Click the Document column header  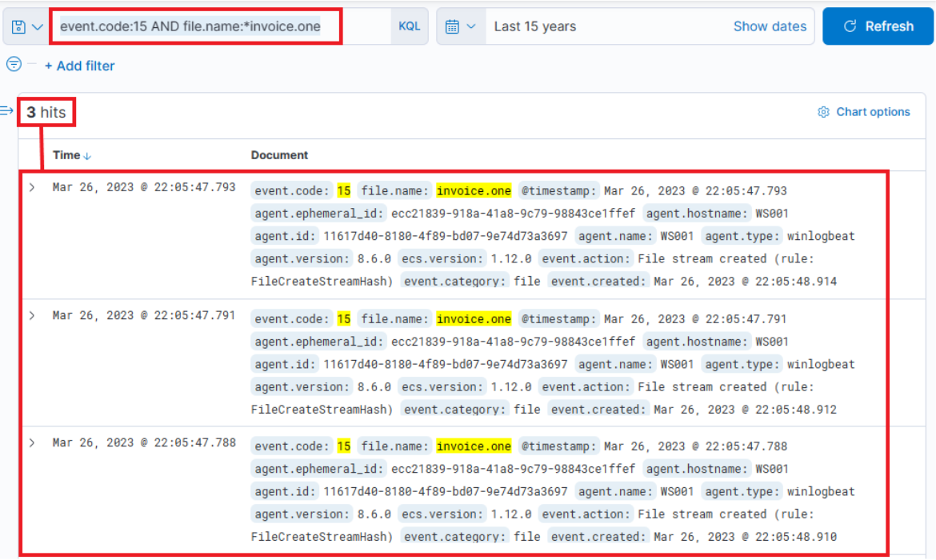(279, 155)
